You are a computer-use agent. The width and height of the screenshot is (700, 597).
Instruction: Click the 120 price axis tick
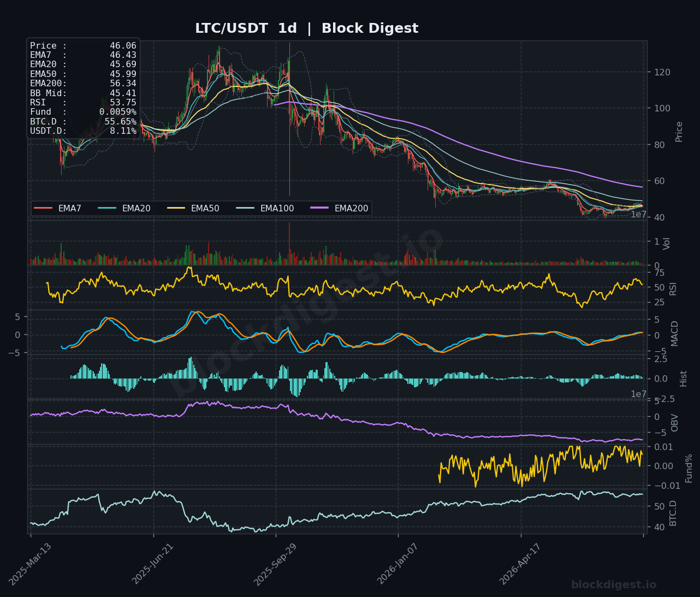(661, 72)
